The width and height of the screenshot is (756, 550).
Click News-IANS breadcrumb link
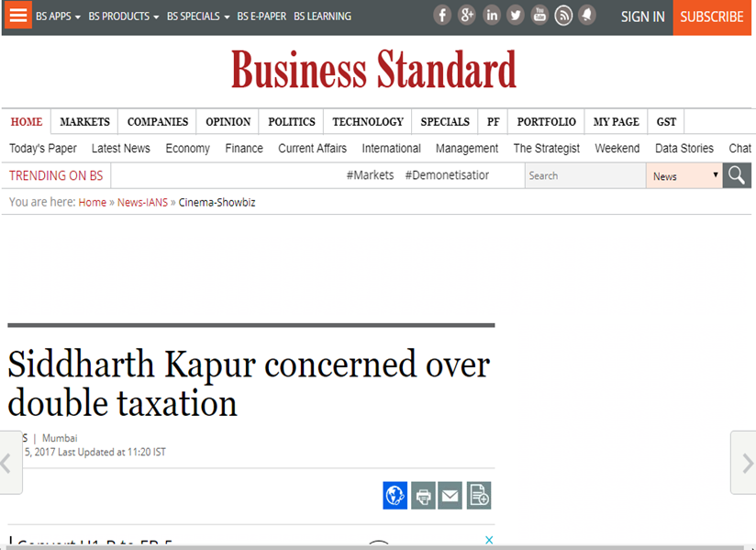click(x=143, y=203)
